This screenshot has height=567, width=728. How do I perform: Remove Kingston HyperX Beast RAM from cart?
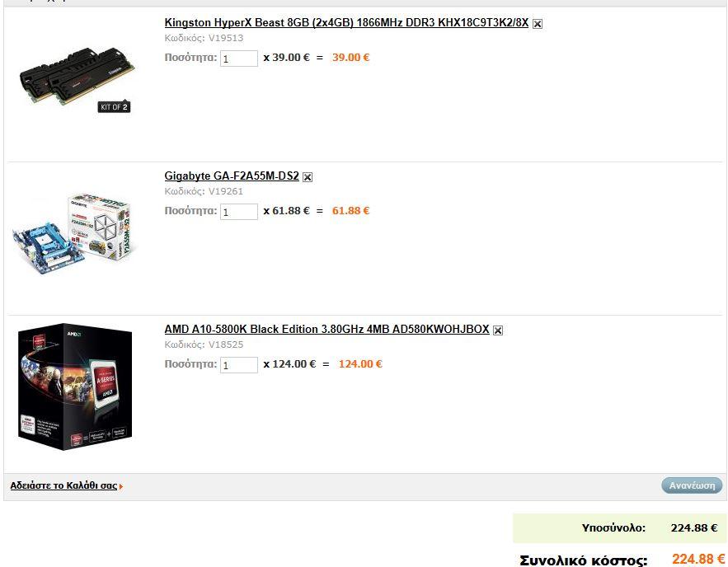538,24
